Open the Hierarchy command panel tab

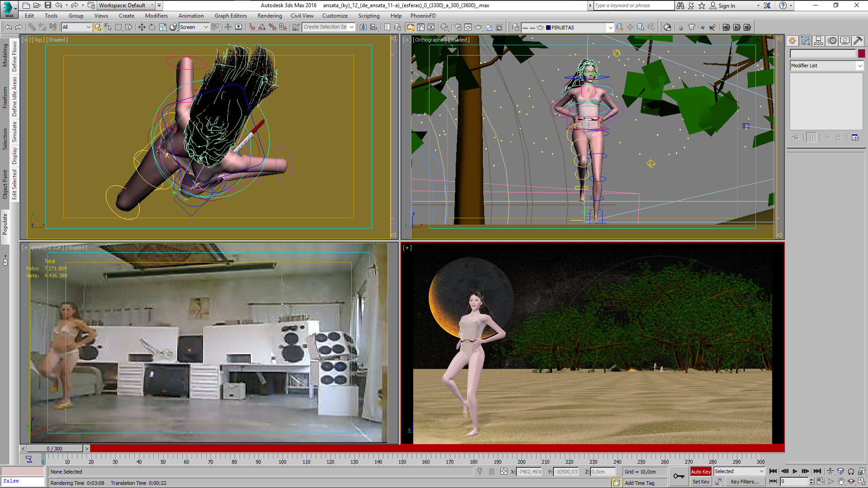click(x=819, y=41)
